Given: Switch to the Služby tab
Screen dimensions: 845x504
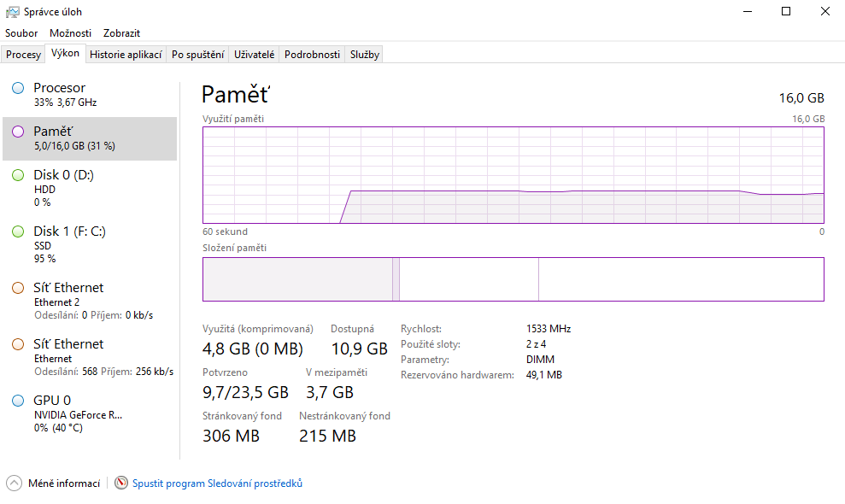Looking at the screenshot, I should pos(365,55).
